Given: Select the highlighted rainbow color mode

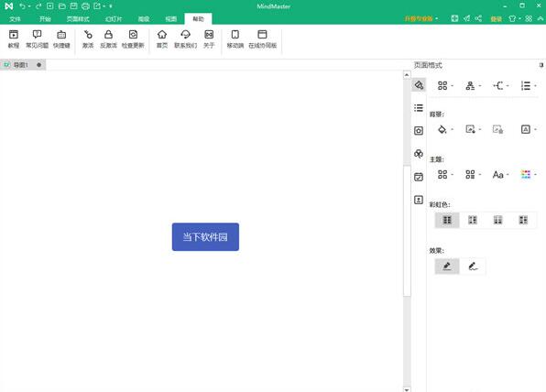Looking at the screenshot, I should point(447,220).
